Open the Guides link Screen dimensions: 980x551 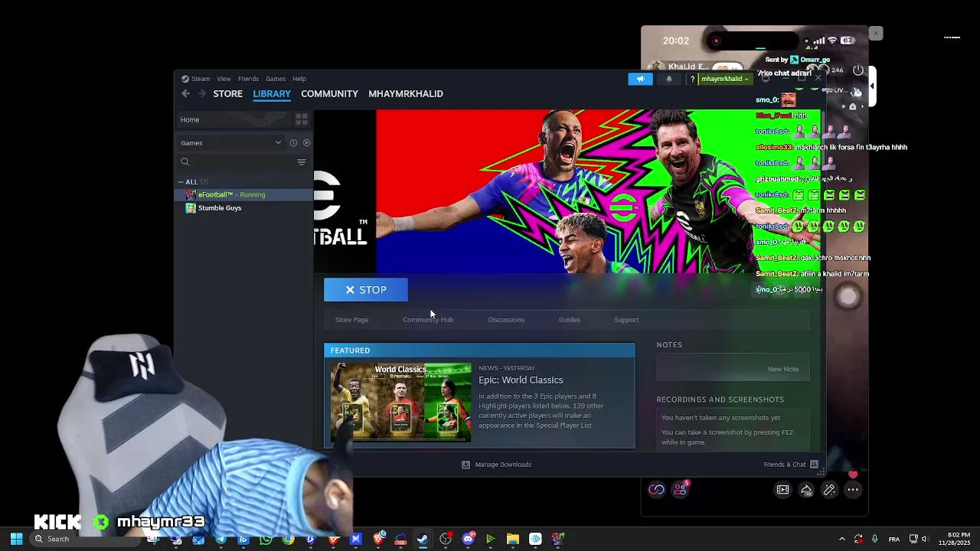coord(569,320)
